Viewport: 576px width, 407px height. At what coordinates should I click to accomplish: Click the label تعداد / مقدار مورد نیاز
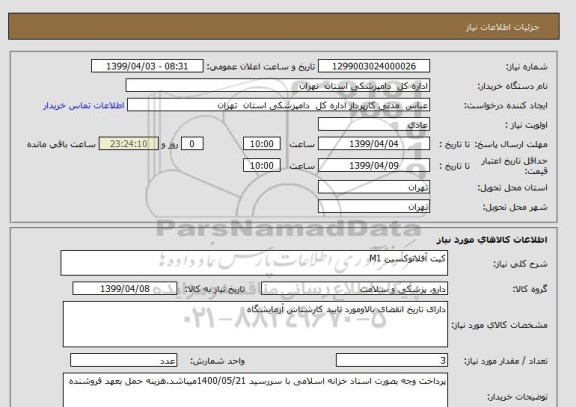coord(506,361)
